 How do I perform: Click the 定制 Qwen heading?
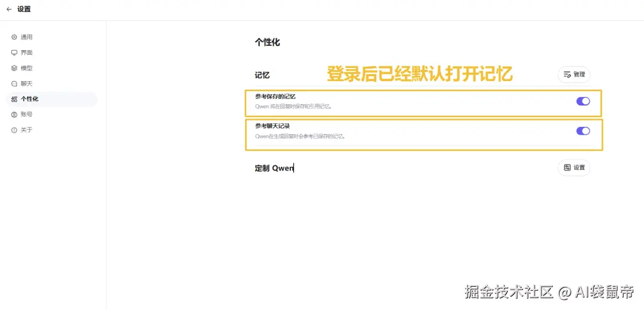click(x=274, y=168)
